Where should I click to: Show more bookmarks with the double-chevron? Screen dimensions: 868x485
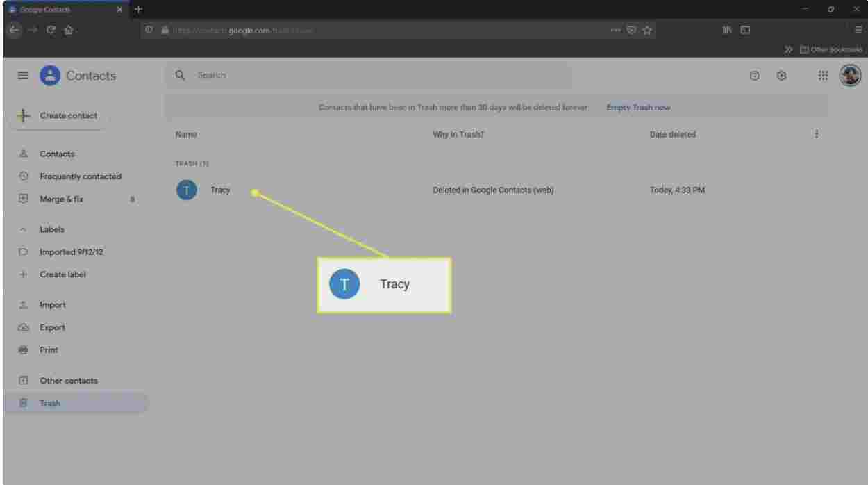789,49
